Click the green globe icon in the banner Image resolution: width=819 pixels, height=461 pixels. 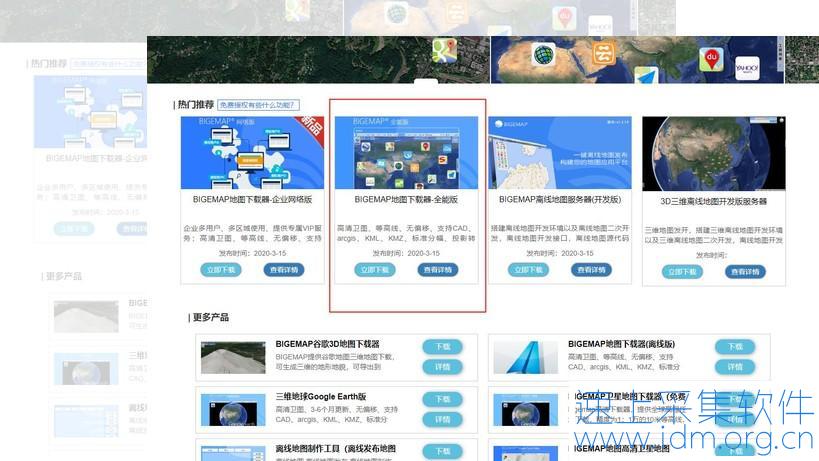[544, 54]
